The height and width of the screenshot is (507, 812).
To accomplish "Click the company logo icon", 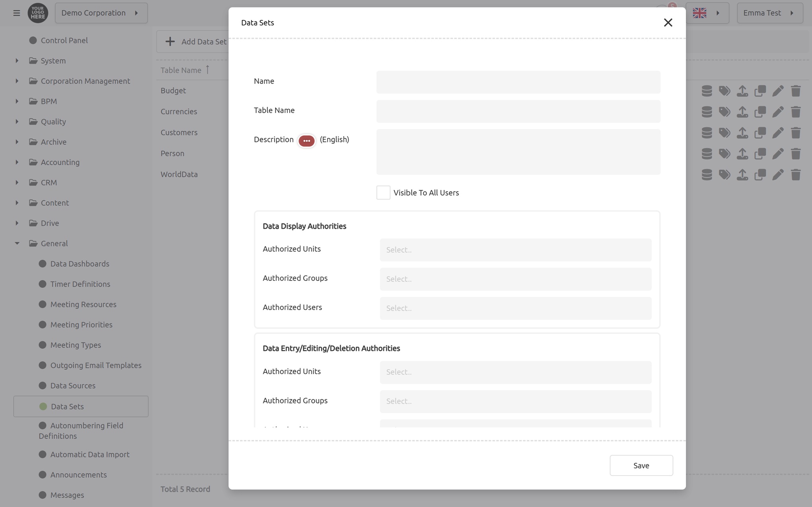I will [38, 13].
